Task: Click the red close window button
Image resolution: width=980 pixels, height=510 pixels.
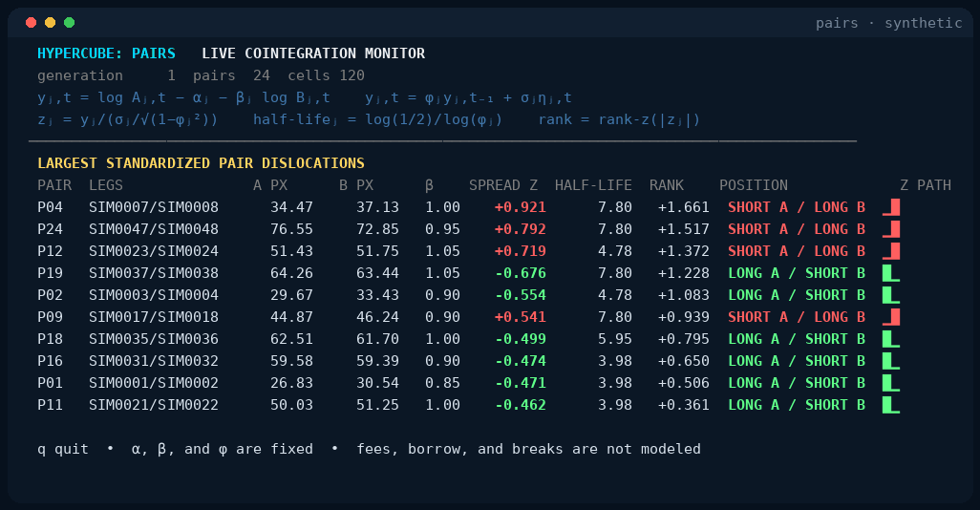Action: [x=32, y=23]
